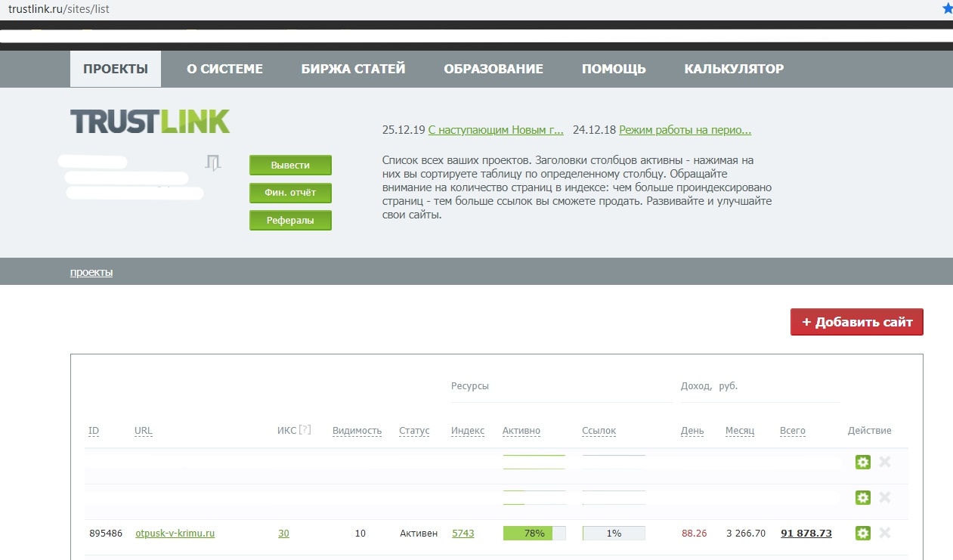Open news link С наступающим Новым г...
Viewport: 953px width, 560px height.
496,130
